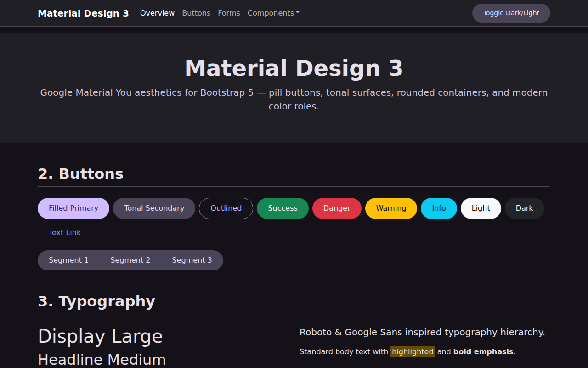588x368 pixels.
Task: Click the Tonal Secondary button
Action: [x=154, y=208]
